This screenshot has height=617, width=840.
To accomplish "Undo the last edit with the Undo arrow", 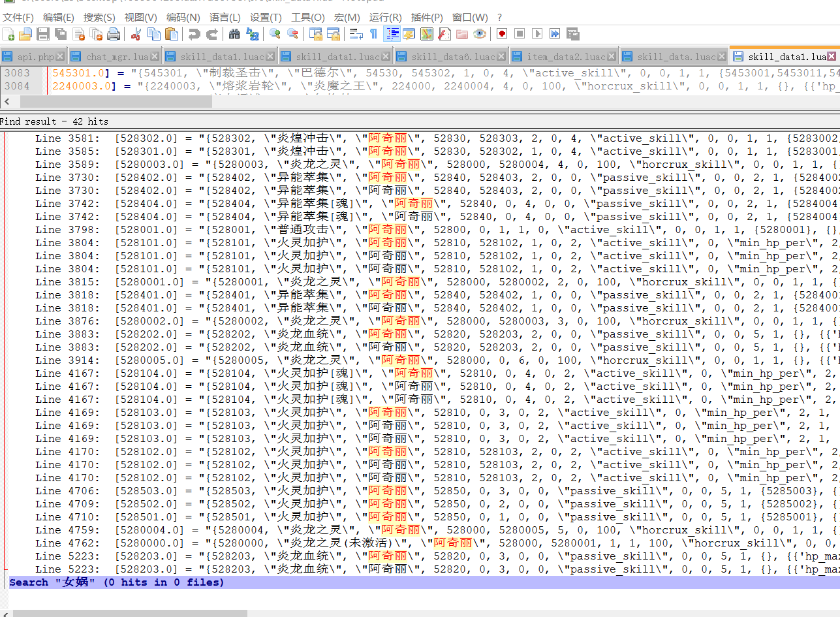I will pyautogui.click(x=194, y=34).
